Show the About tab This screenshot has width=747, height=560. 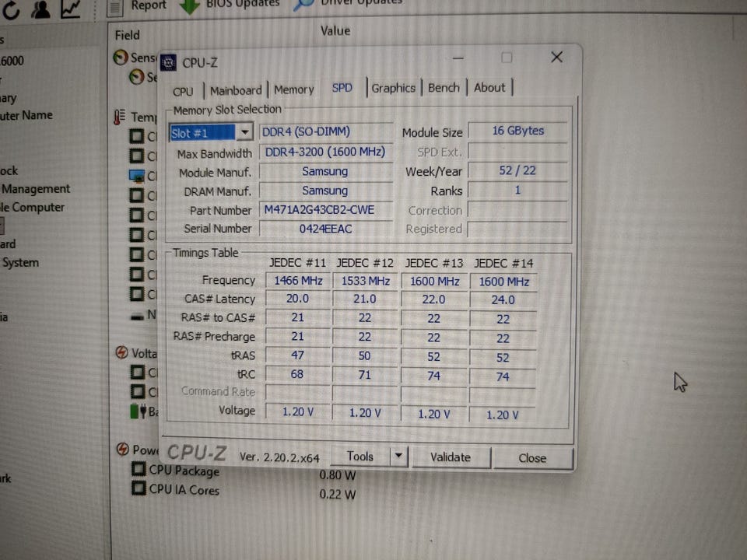click(489, 88)
